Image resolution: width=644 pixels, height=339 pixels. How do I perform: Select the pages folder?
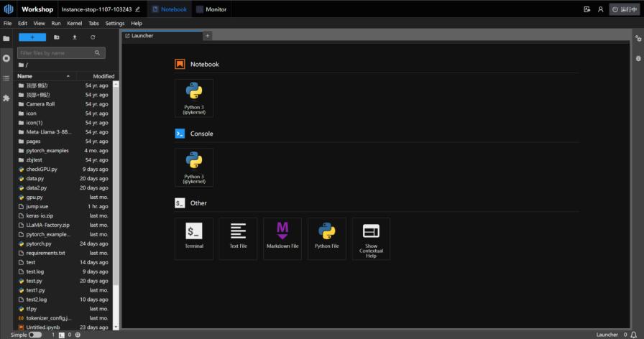(63, 141)
